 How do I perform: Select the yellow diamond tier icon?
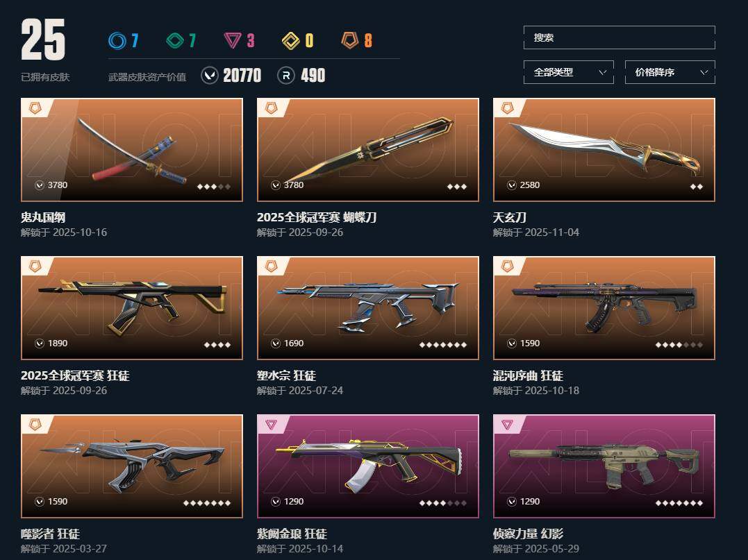[291, 40]
